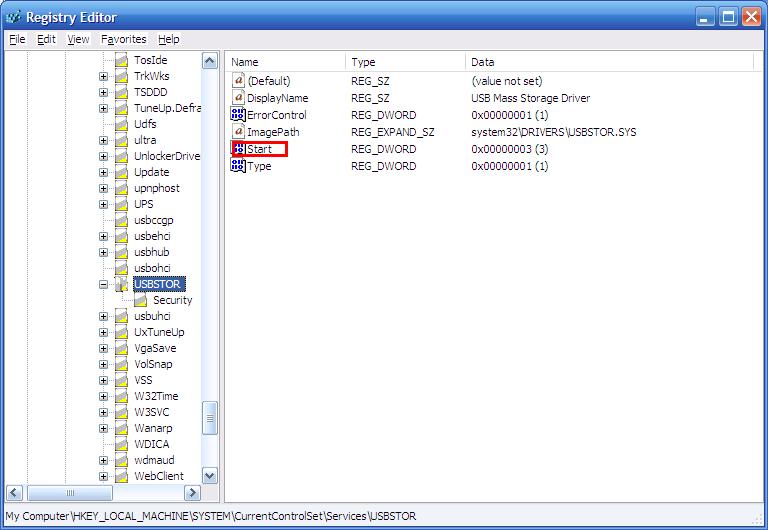
Task: Select the DisplayName value name
Action: point(278,98)
